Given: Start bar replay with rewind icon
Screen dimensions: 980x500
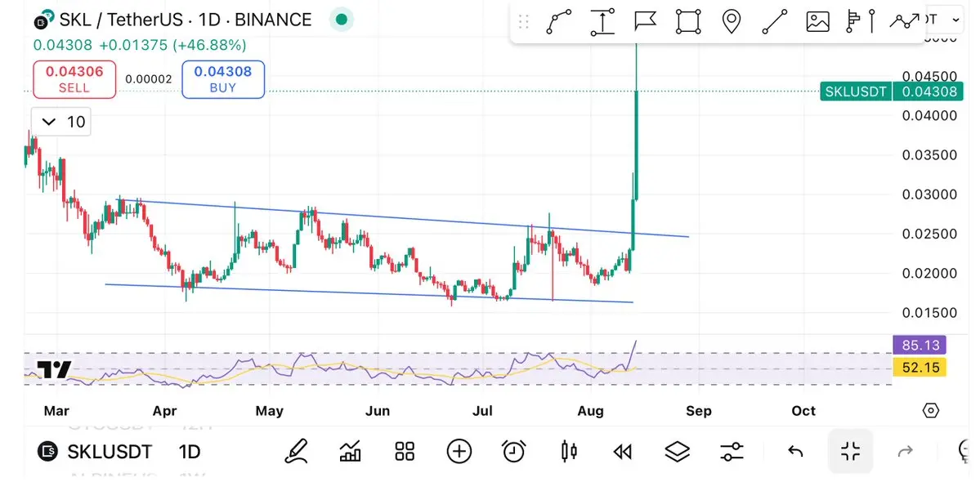Looking at the screenshot, I should pyautogui.click(x=623, y=451).
